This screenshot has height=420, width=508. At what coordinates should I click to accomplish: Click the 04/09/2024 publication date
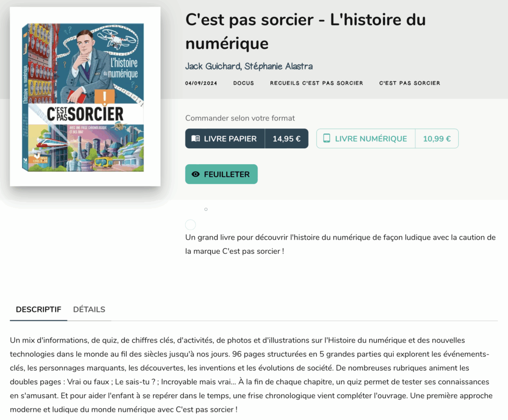201,83
